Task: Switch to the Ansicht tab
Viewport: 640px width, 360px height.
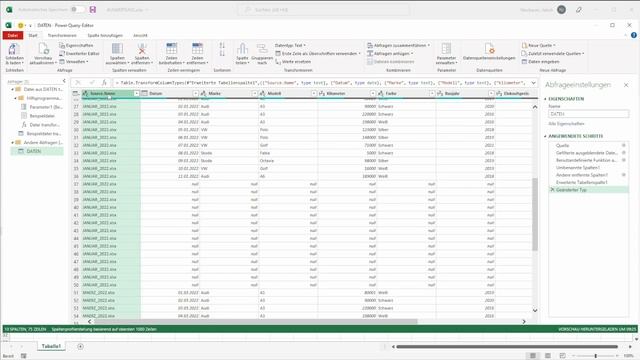Action: [x=140, y=36]
